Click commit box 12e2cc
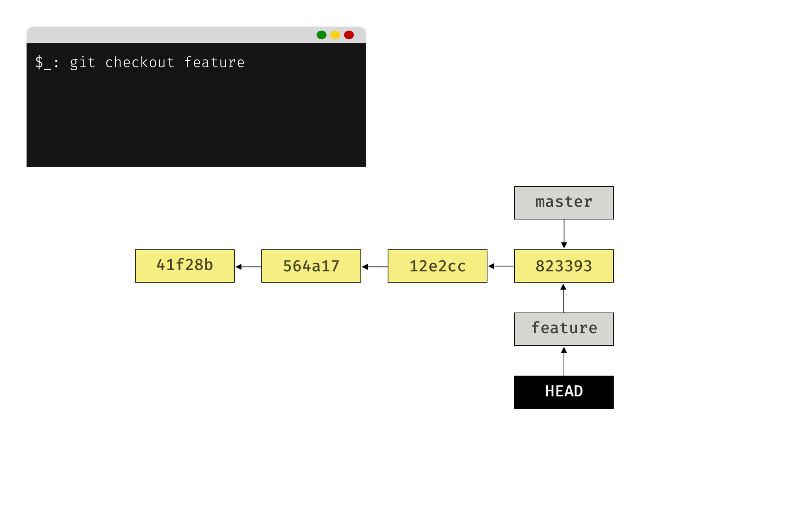798x532 pixels. [x=437, y=266]
